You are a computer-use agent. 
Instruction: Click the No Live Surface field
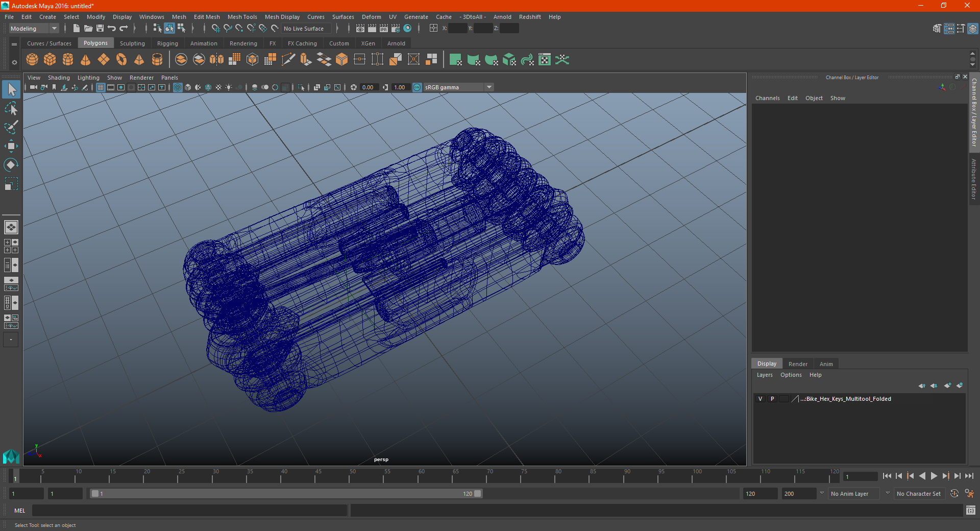306,29
